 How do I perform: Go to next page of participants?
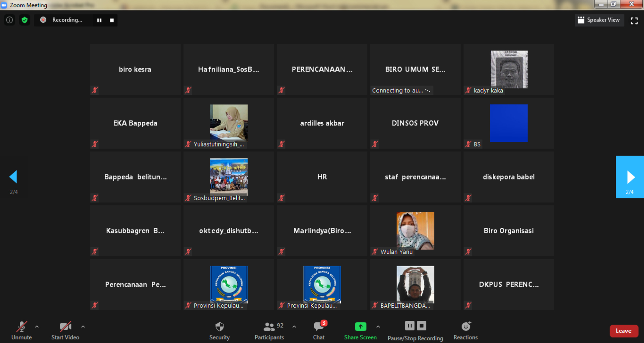click(x=630, y=177)
